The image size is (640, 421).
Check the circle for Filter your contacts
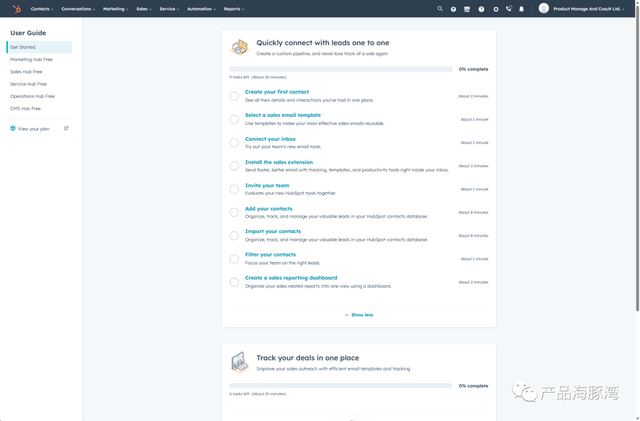tap(234, 259)
